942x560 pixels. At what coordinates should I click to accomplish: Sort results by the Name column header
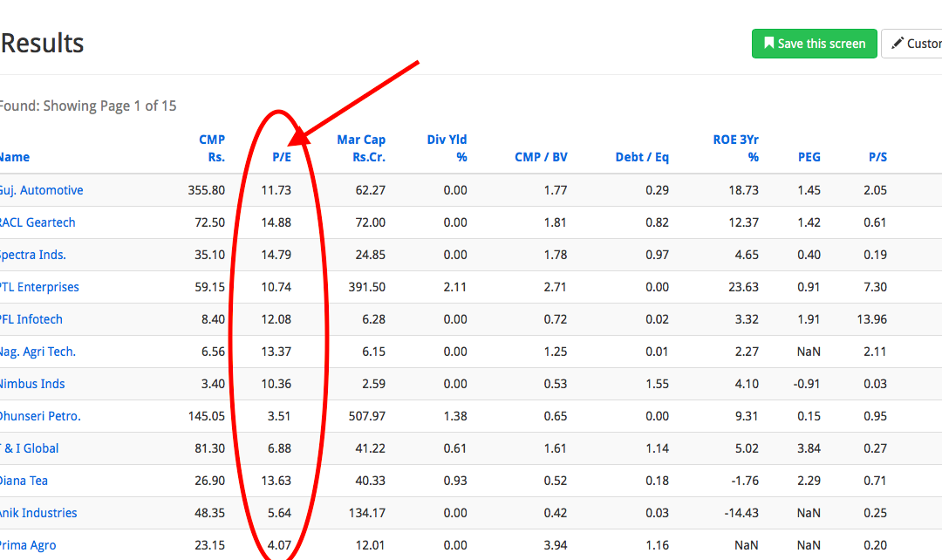point(15,157)
